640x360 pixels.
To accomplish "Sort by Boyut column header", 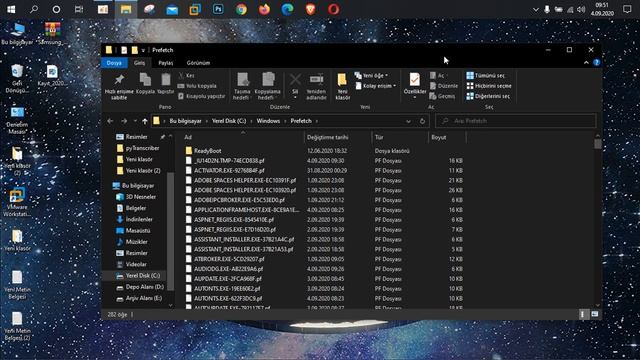I will pyautogui.click(x=447, y=138).
